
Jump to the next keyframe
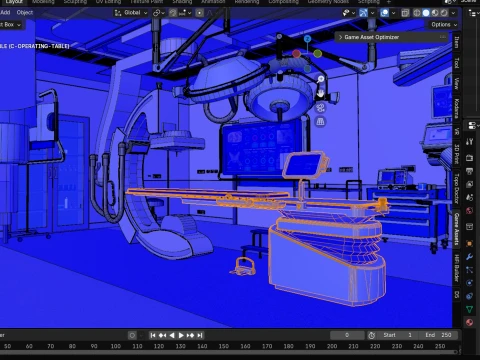190,335
